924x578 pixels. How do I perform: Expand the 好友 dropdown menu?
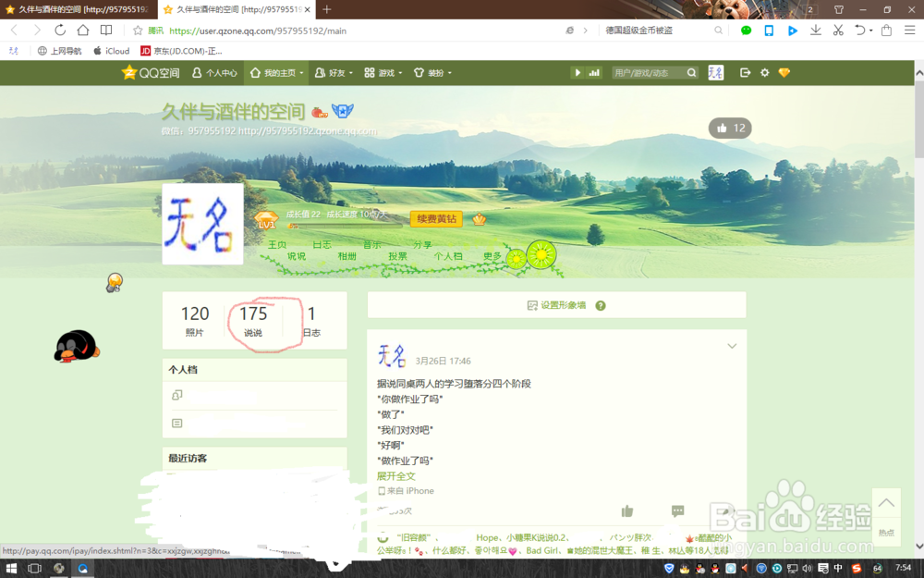pos(335,72)
